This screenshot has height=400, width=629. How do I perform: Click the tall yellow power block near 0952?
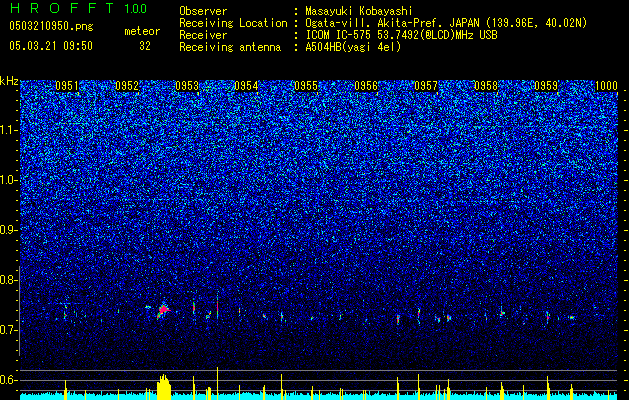(x=164, y=387)
